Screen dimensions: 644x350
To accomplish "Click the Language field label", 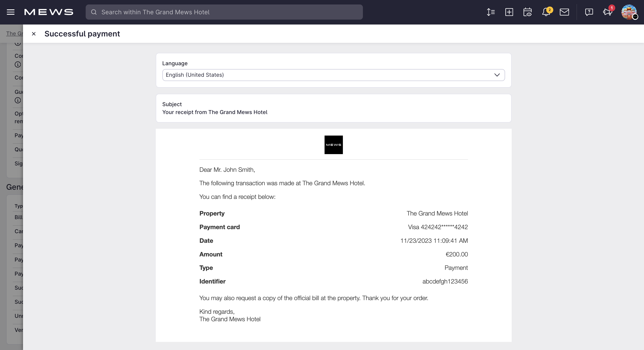I will coord(175,63).
